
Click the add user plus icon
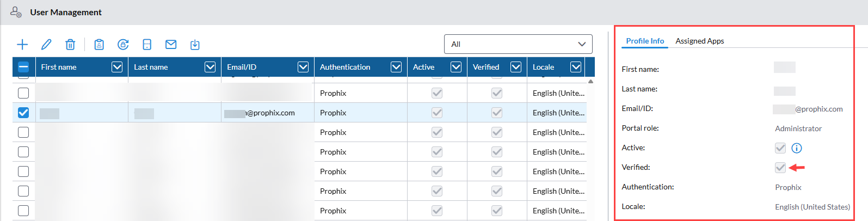[x=22, y=45]
